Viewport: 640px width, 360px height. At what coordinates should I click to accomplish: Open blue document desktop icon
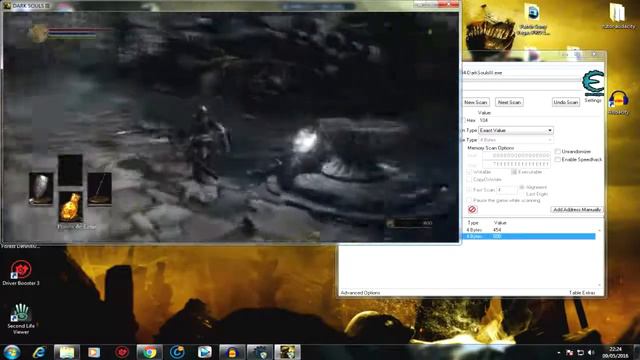(x=533, y=20)
